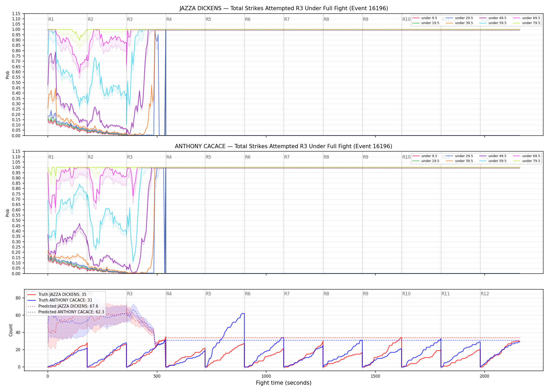Select 'under 39.5' legend entry in middle chart

pos(459,161)
